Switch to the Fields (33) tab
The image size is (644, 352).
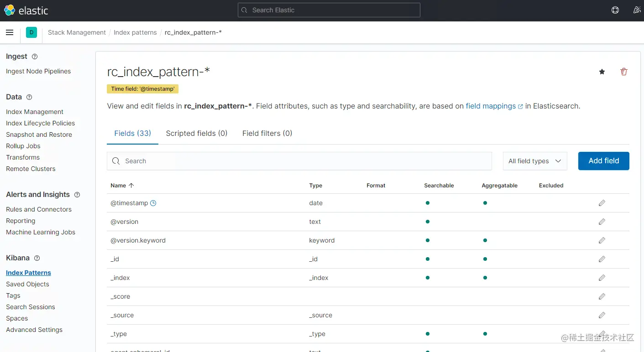pyautogui.click(x=132, y=133)
